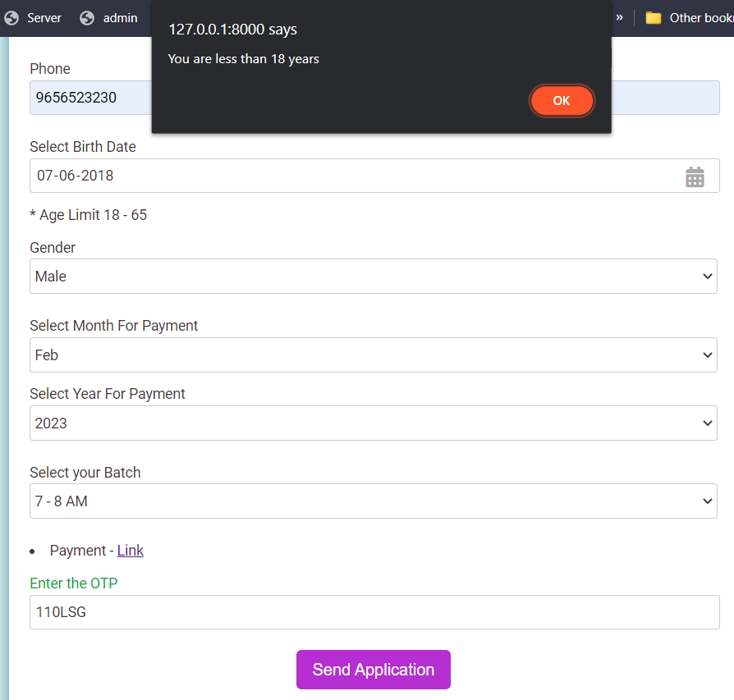
Task: Click the globe icon on the Server tab
Action: (11, 17)
